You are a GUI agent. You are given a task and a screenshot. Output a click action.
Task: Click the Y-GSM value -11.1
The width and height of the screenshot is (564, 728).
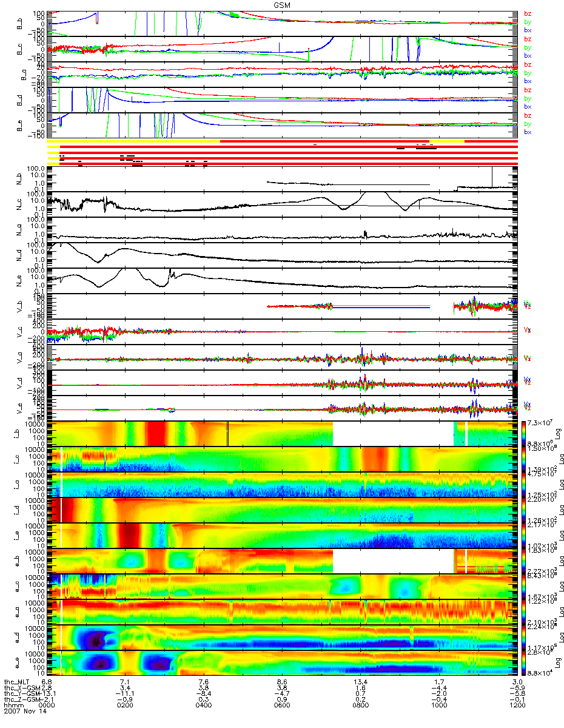click(x=126, y=693)
